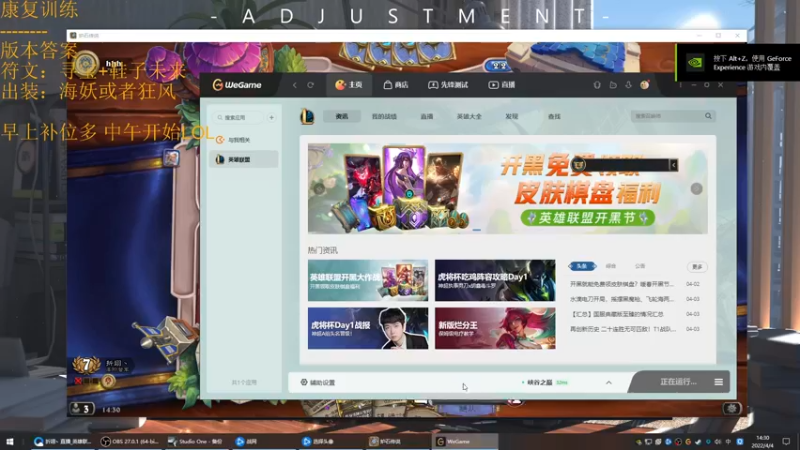This screenshot has width=800, height=450.
Task: Open the WeGame header more-options menu
Action: [x=680, y=85]
